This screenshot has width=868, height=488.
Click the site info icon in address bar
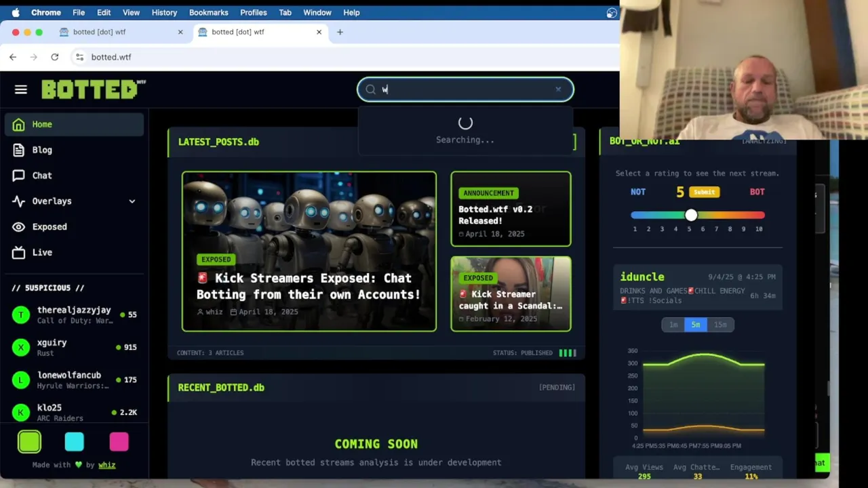click(x=79, y=57)
